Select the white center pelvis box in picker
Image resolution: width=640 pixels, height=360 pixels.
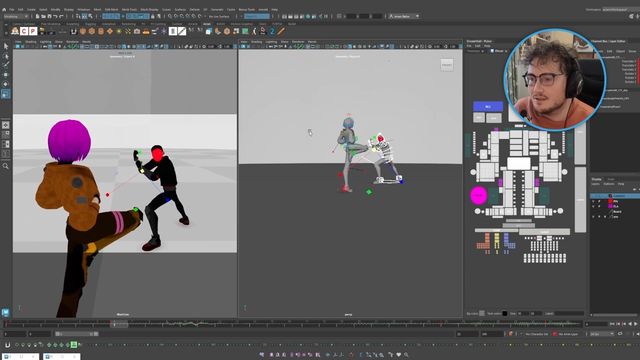pyautogui.click(x=518, y=163)
